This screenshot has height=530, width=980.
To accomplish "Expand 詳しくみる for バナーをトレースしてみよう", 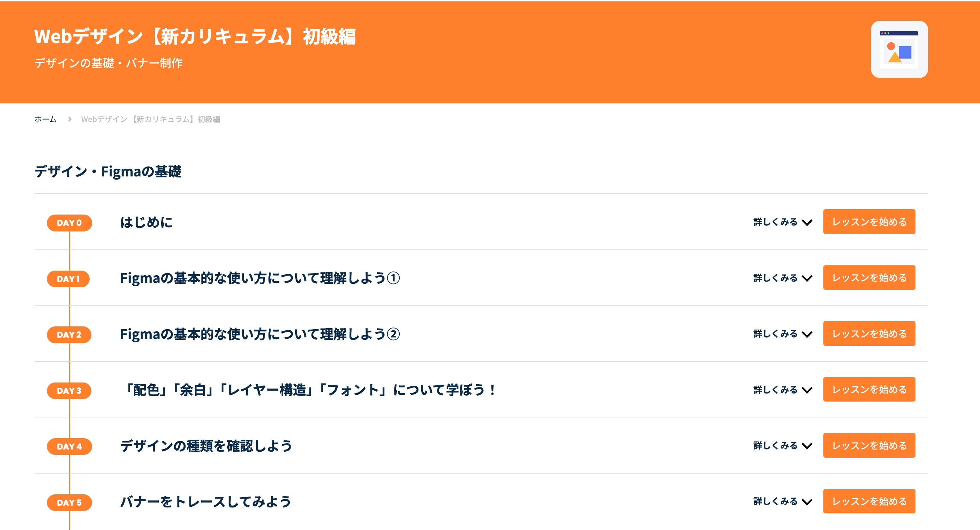I will pos(782,502).
